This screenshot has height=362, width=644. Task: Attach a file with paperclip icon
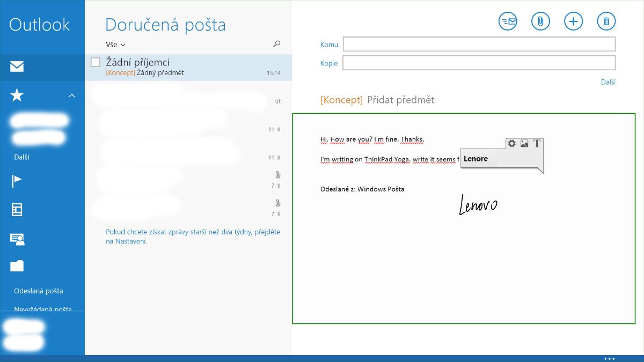(x=540, y=21)
